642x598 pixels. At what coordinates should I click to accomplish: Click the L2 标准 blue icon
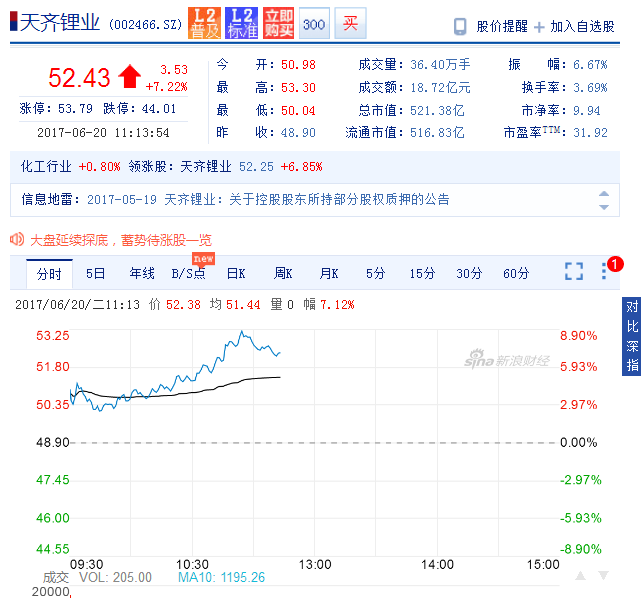pyautogui.click(x=241, y=23)
